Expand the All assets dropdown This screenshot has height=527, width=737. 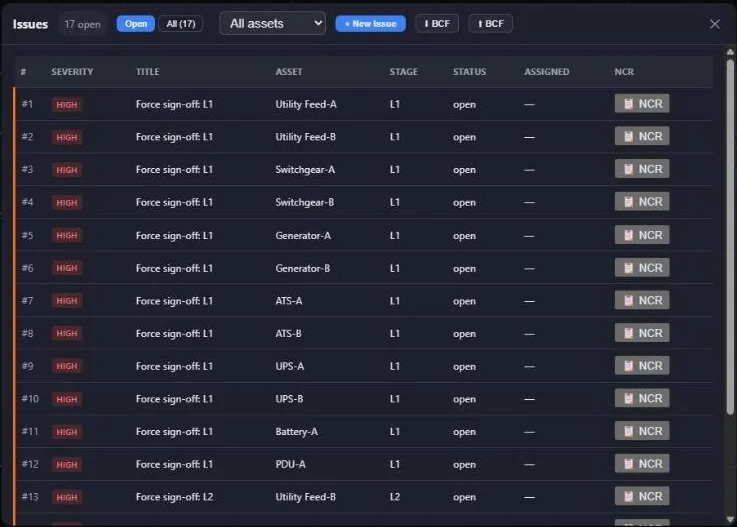pos(273,23)
